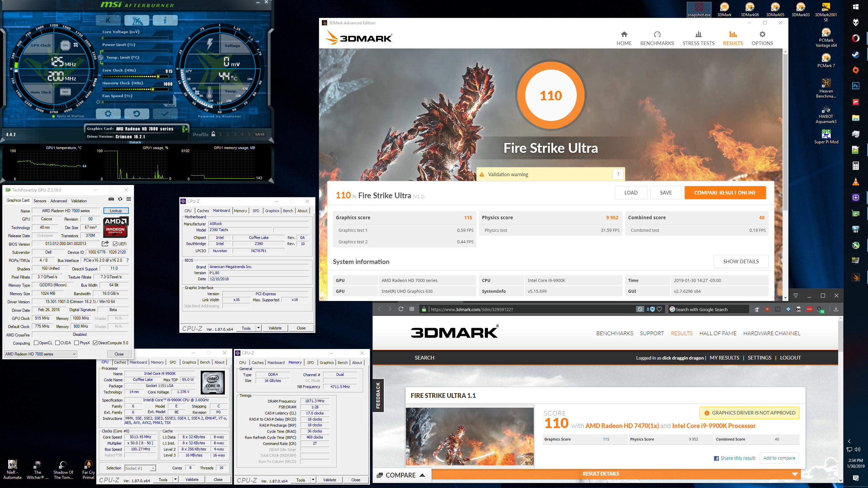The height and width of the screenshot is (488, 868).
Task: Toggle CUDA checkbox in GPU-Z
Action: 57,343
